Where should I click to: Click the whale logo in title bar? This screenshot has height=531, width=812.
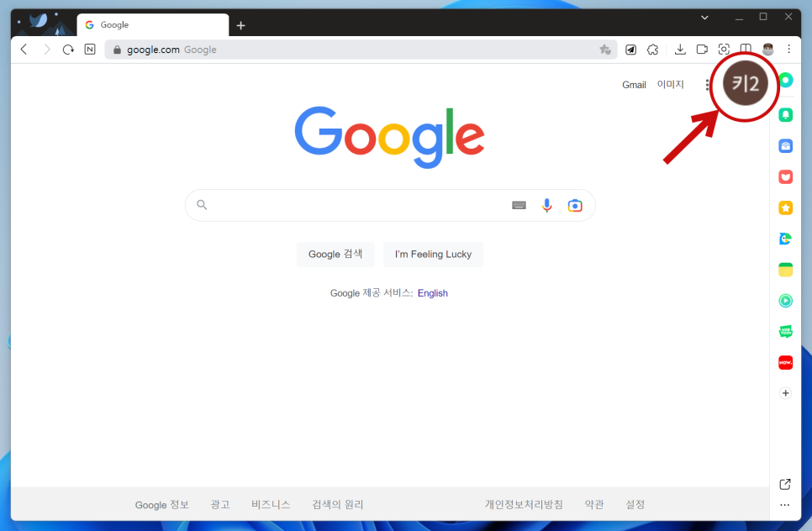[39, 21]
